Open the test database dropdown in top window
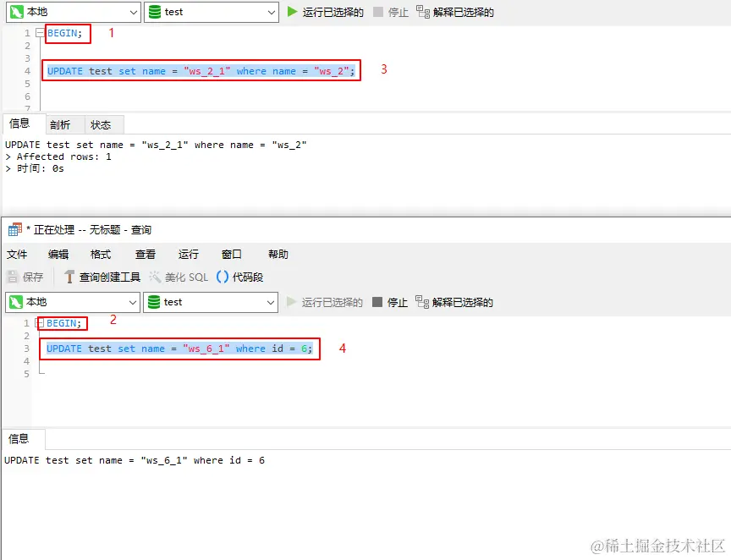The width and height of the screenshot is (731, 560). point(212,12)
